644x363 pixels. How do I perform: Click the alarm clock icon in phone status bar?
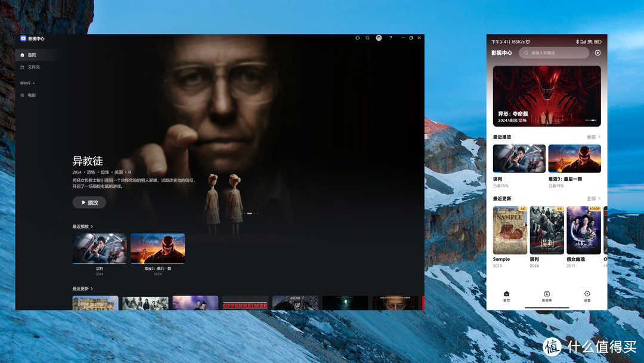(x=528, y=42)
